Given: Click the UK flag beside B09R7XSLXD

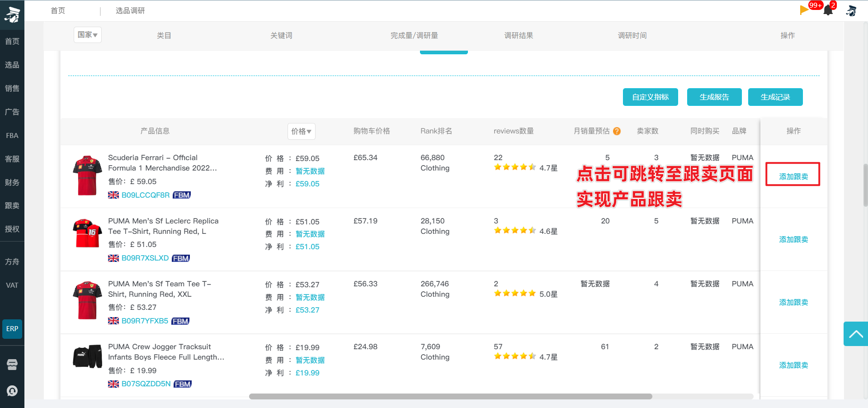Looking at the screenshot, I should (113, 258).
